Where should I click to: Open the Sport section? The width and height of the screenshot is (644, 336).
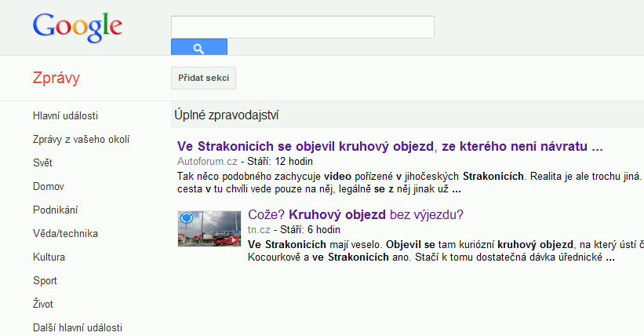tap(45, 281)
